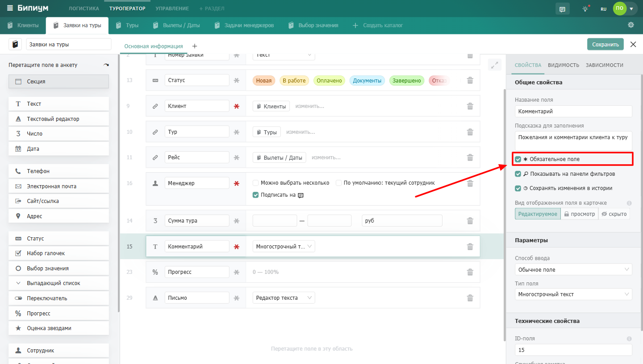Screen dimensions: 643x364
Task: Add a new tab with plus icon
Action: (194, 46)
